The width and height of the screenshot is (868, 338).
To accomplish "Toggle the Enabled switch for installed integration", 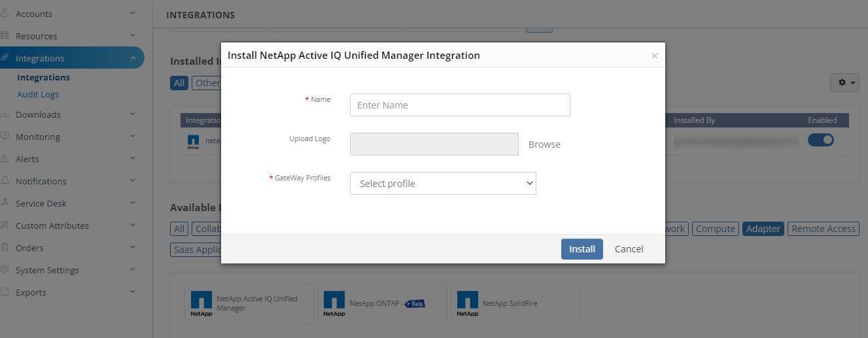I will (x=821, y=140).
